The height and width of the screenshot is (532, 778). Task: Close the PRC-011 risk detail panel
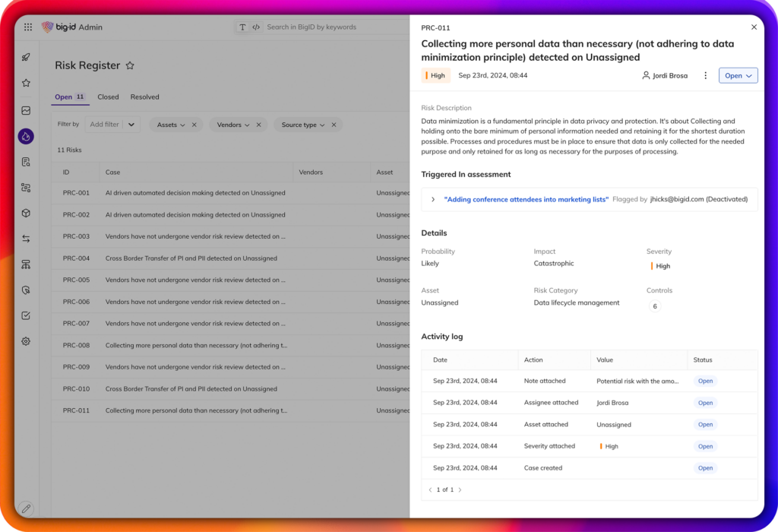754,27
